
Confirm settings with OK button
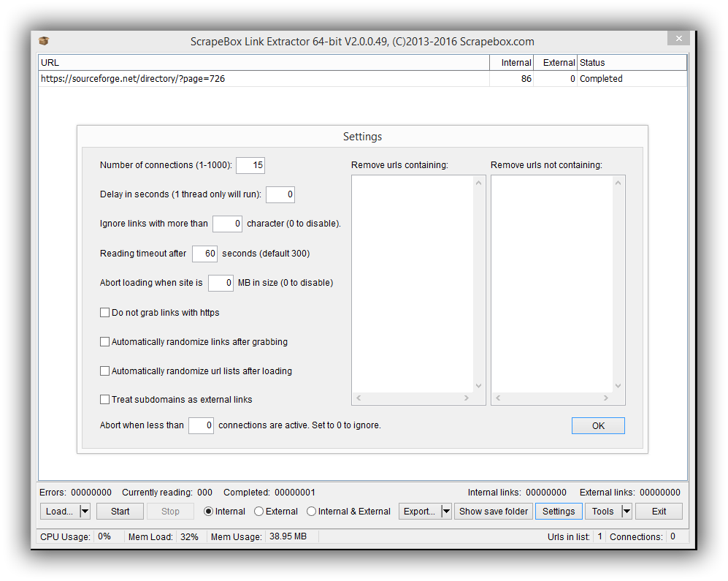click(598, 426)
